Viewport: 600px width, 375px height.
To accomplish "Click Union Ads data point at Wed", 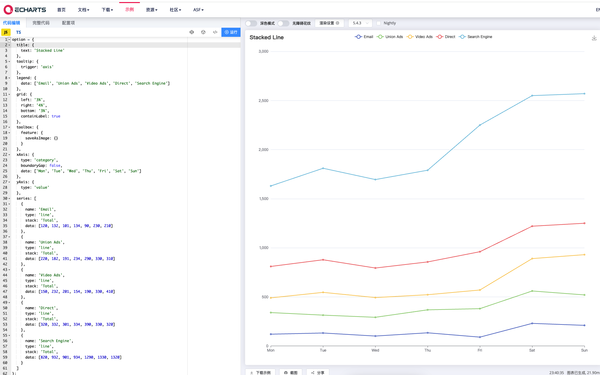I will coord(375,317).
